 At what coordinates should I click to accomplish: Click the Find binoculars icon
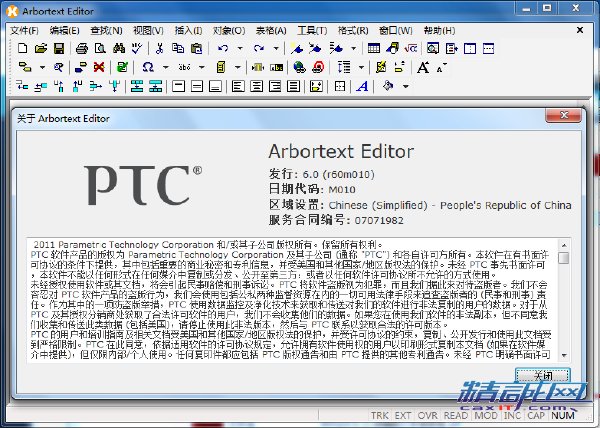click(119, 48)
